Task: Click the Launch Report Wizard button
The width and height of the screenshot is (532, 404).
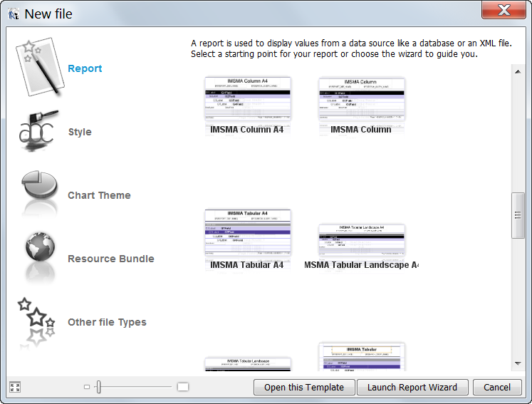Action: coord(412,387)
